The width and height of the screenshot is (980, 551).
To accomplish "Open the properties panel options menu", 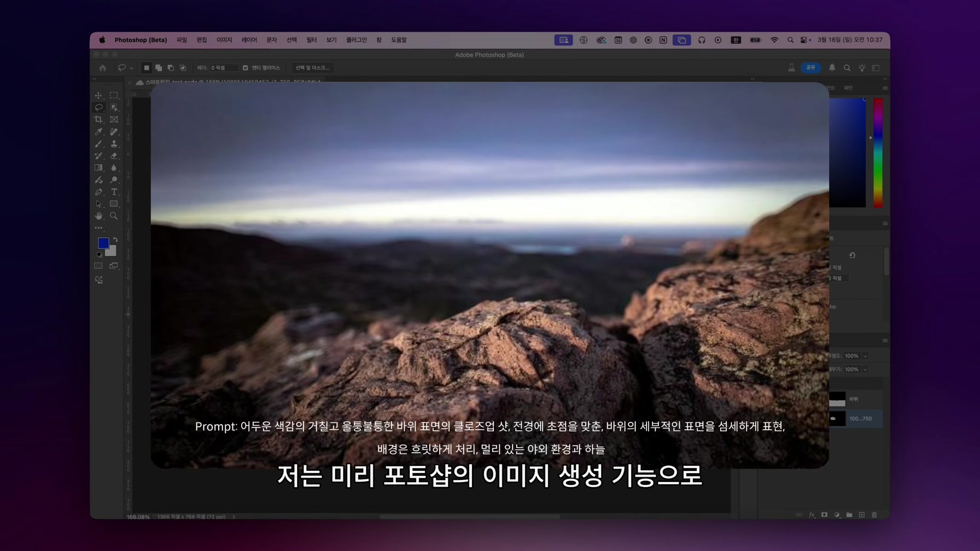I will tap(885, 224).
